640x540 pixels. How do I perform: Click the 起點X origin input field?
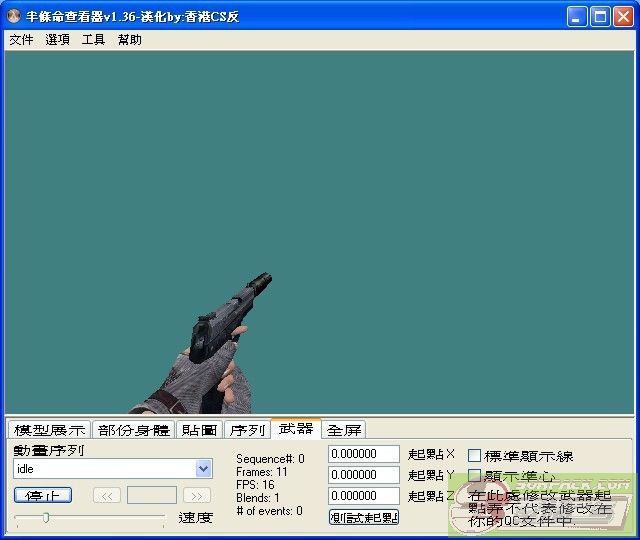pos(364,455)
